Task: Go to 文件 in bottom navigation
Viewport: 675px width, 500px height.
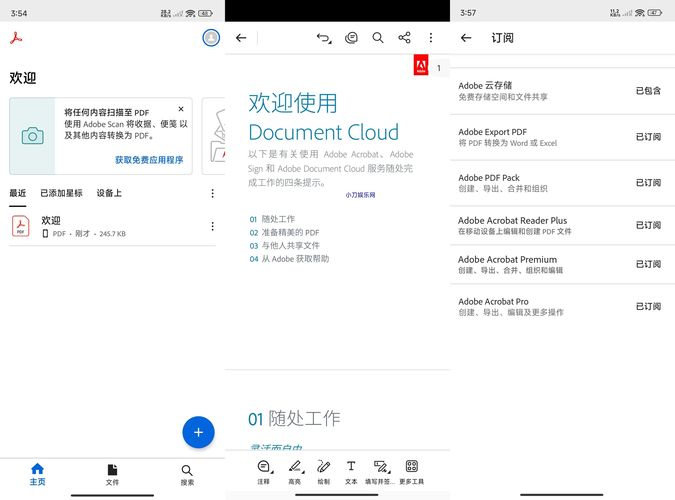Action: 112,474
